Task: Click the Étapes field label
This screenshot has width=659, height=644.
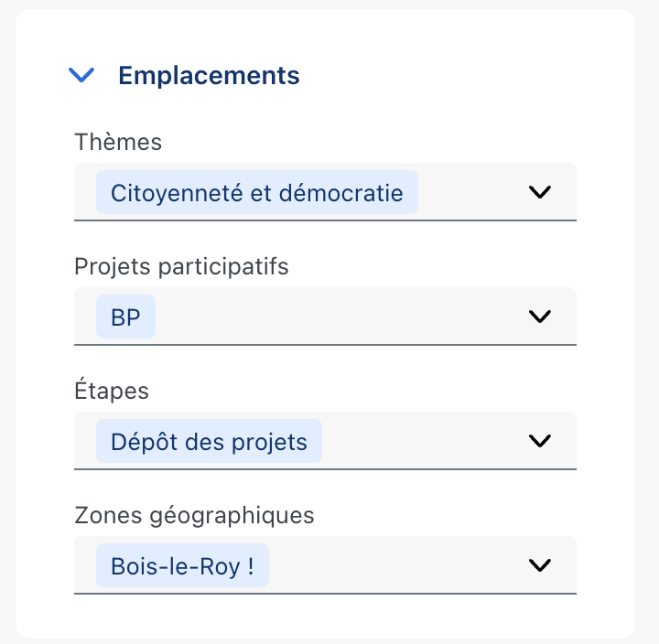Action: tap(112, 391)
